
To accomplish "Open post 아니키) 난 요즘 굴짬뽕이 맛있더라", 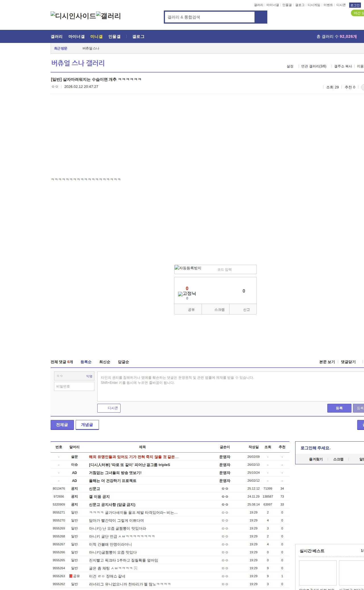I will coord(117,528).
